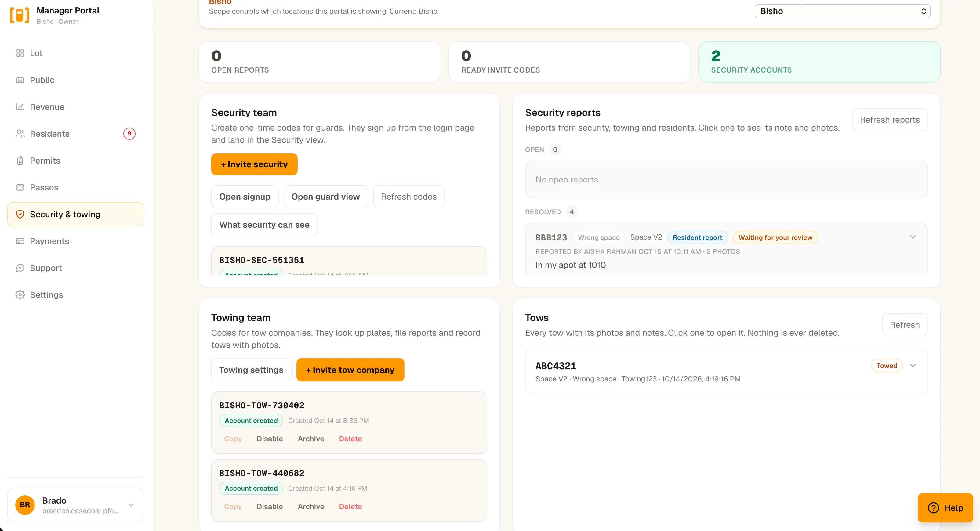Click the question mark icon in Help
The width and height of the screenshot is (980, 531).
pyautogui.click(x=934, y=508)
